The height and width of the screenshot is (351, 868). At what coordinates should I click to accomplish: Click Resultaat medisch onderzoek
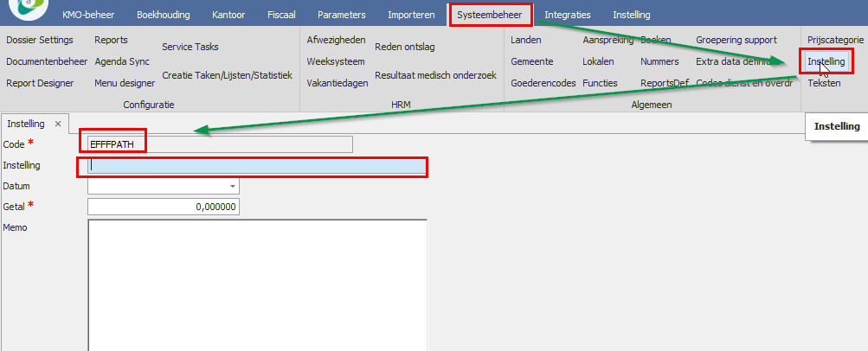435,75
